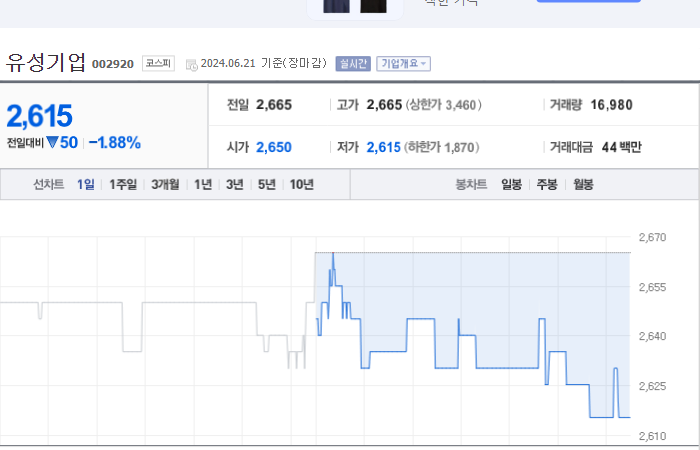Viewport: 700px width, 450px height.
Task: Click the 실시간 badge button
Action: click(x=353, y=63)
